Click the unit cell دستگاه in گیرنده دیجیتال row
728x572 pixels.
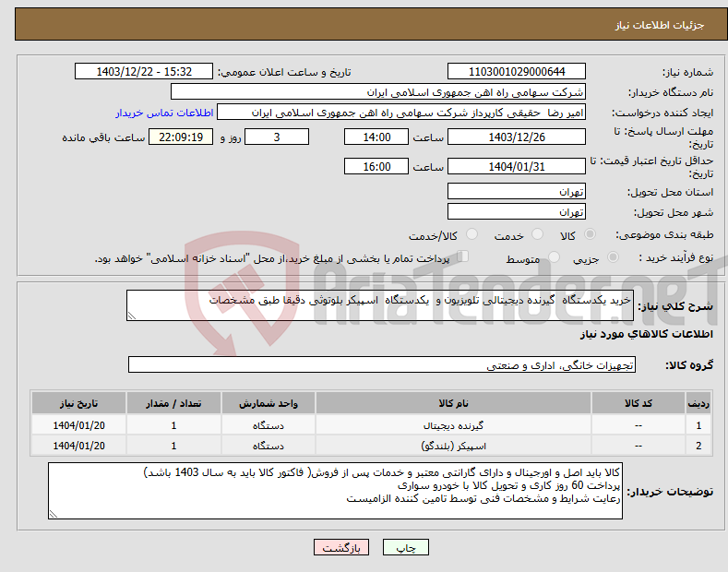coord(269,425)
